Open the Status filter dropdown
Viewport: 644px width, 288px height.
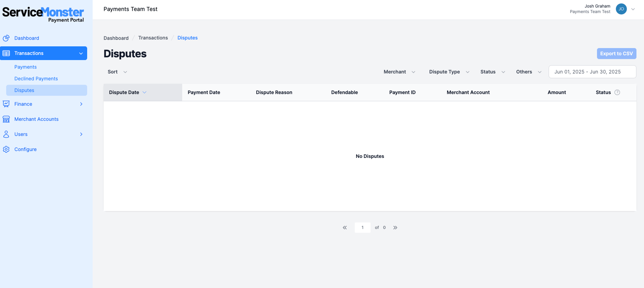[493, 72]
